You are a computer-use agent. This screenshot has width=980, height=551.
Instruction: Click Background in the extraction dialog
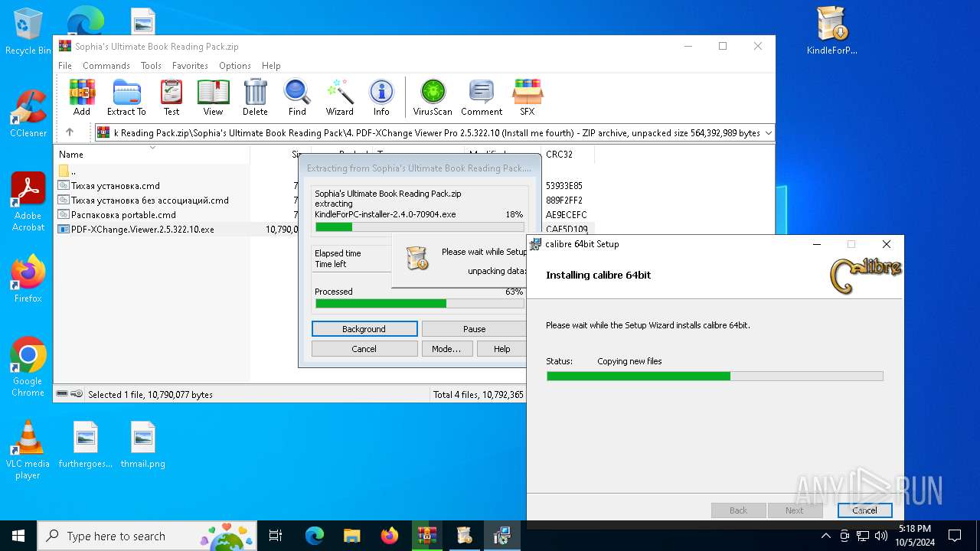click(x=364, y=329)
